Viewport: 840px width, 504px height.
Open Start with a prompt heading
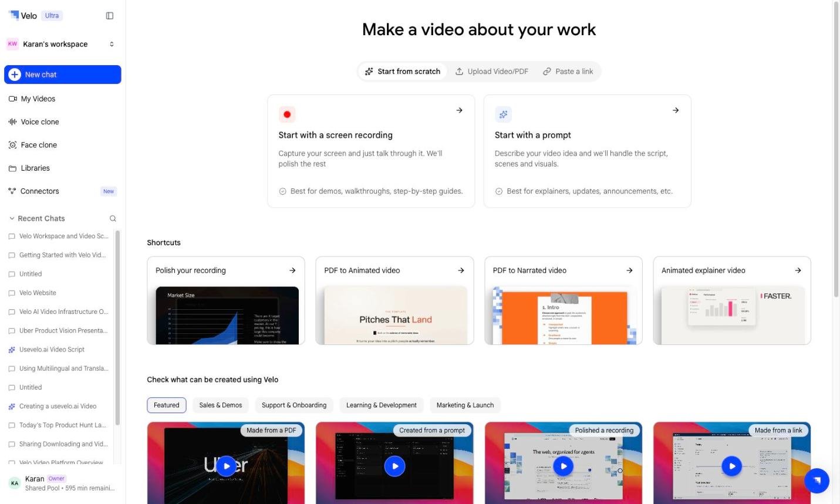tap(532, 135)
